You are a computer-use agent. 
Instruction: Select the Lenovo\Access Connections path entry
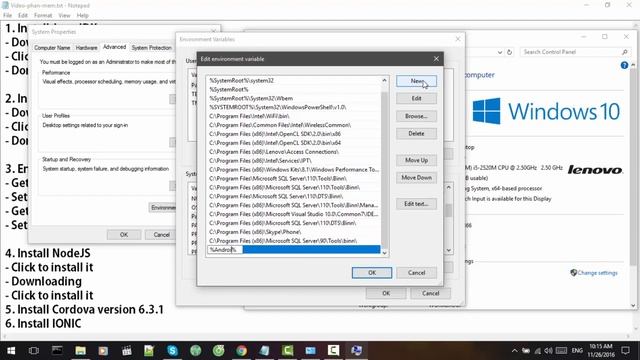(x=293, y=152)
